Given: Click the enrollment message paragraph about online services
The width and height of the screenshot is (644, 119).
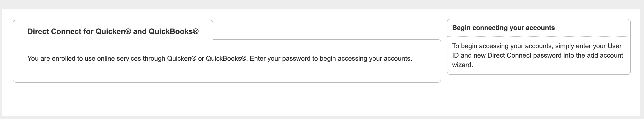Looking at the screenshot, I should pos(220,59).
